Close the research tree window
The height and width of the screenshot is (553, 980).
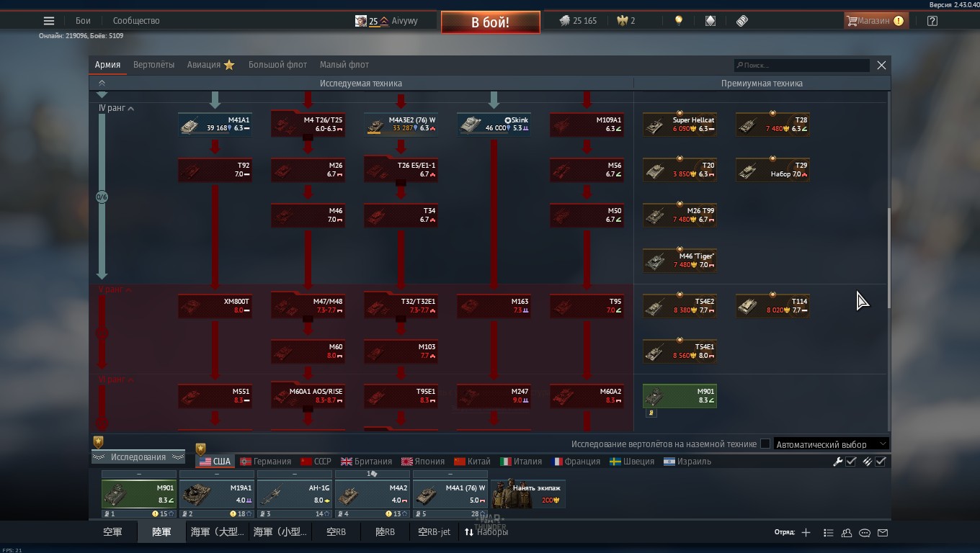coord(881,66)
